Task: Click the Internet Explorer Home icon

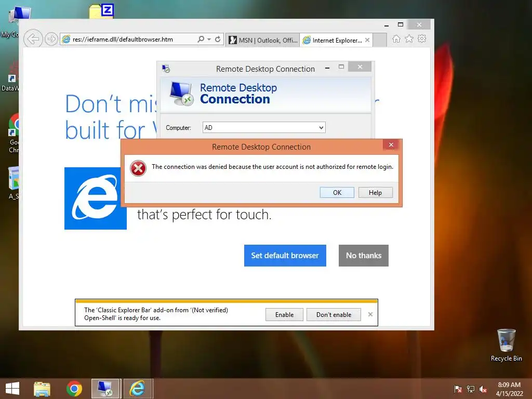Action: click(396, 39)
